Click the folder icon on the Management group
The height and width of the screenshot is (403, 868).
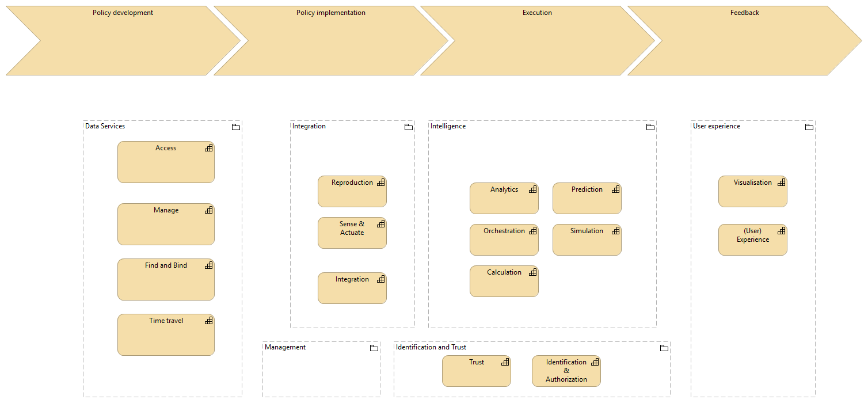point(374,348)
